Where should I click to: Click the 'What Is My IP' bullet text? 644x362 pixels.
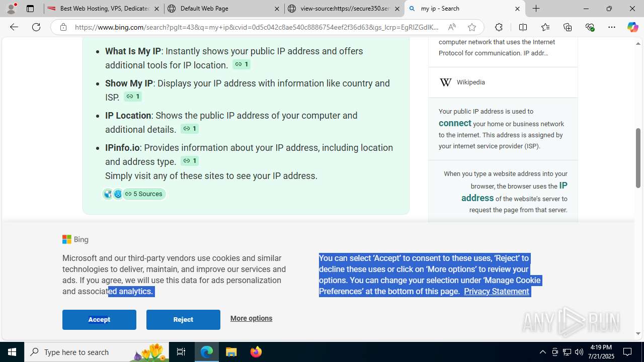133,51
